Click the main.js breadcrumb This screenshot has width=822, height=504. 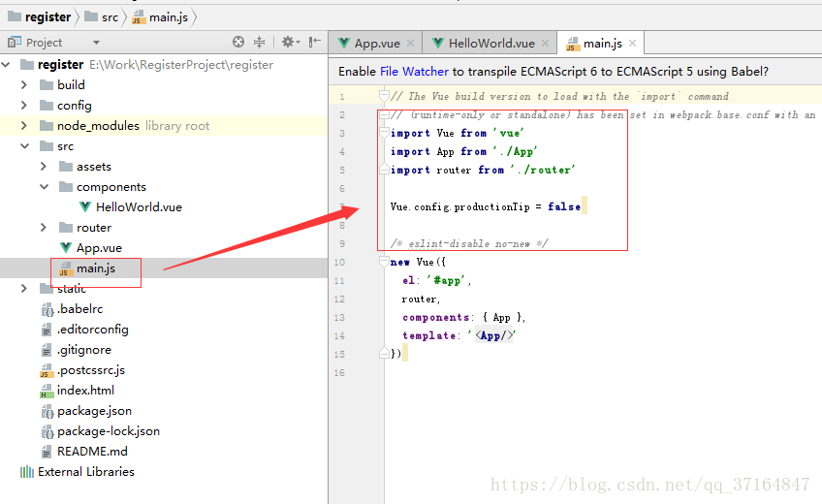(x=160, y=17)
